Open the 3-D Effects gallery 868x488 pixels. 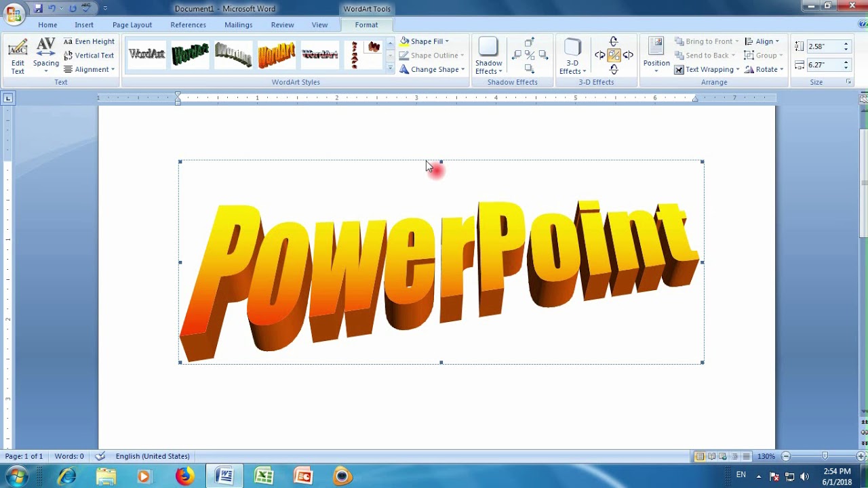click(573, 56)
